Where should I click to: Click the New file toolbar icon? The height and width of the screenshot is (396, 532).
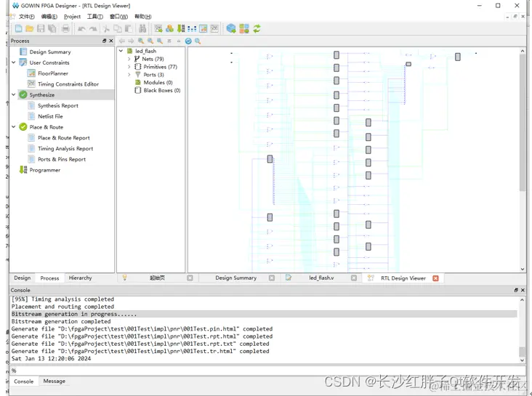pos(19,28)
